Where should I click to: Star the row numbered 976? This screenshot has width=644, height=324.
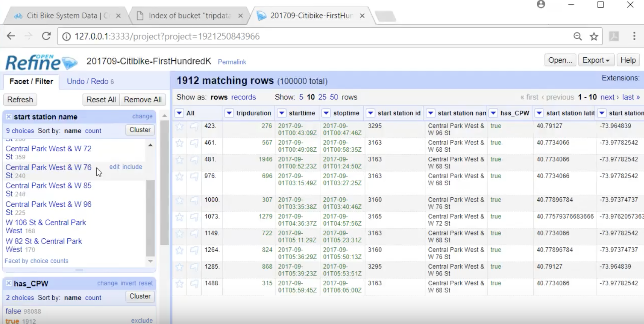click(180, 176)
